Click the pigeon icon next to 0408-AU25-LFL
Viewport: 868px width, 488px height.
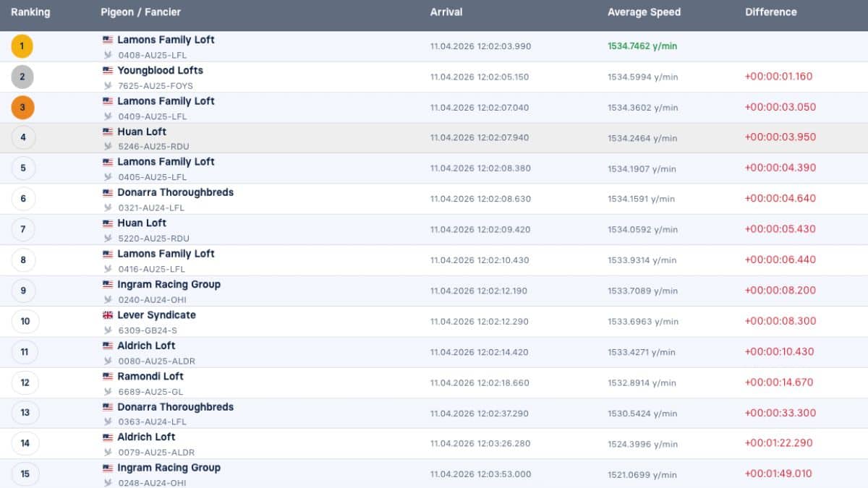[x=108, y=54]
